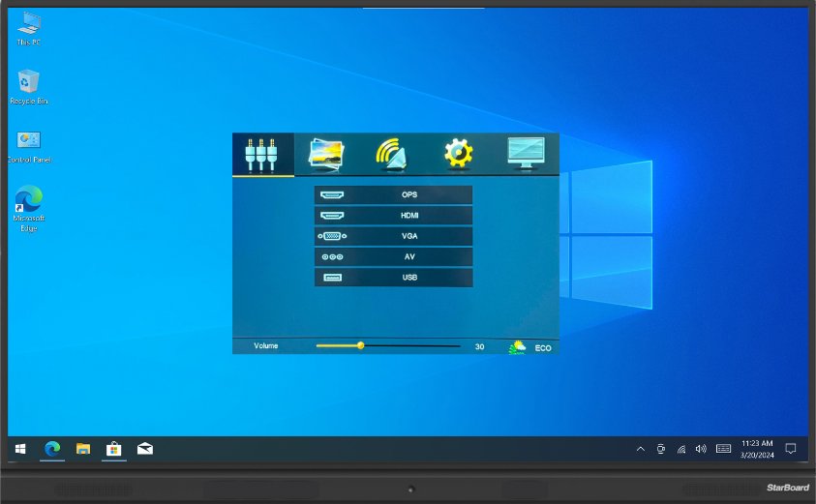Open the notification center in taskbar

(791, 449)
